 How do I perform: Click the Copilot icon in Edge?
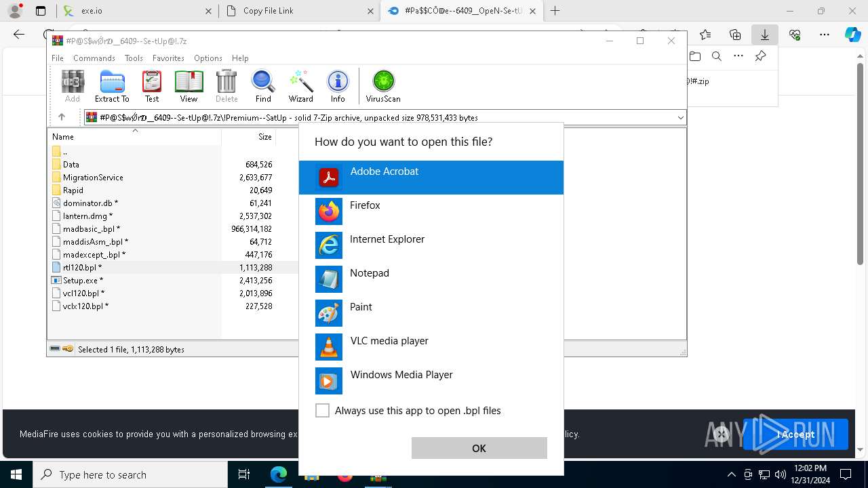852,35
